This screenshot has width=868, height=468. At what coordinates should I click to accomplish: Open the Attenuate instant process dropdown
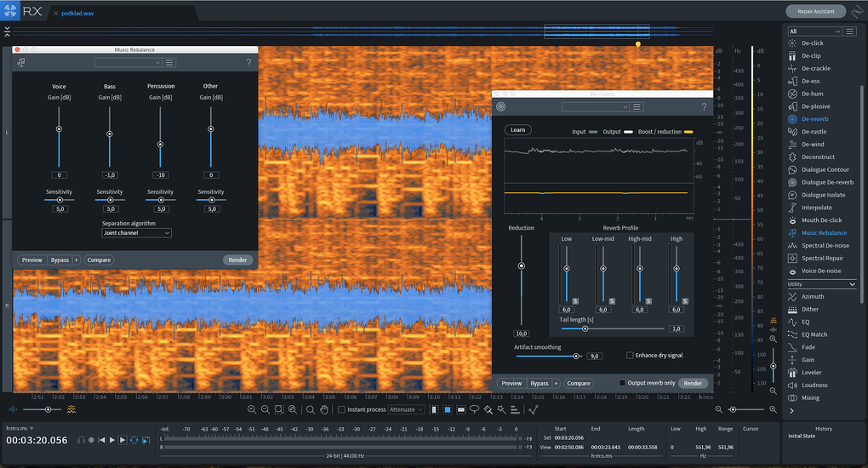click(x=406, y=410)
